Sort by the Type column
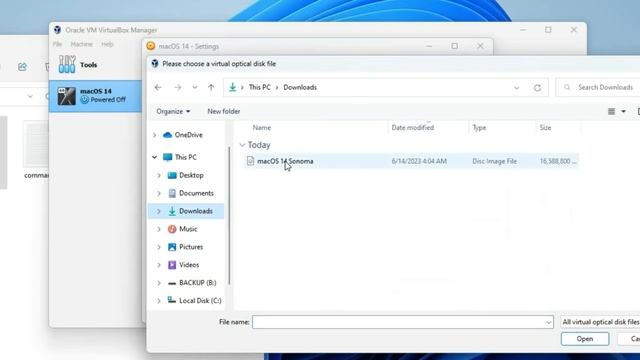This screenshot has width=640, height=360. pyautogui.click(x=479, y=128)
